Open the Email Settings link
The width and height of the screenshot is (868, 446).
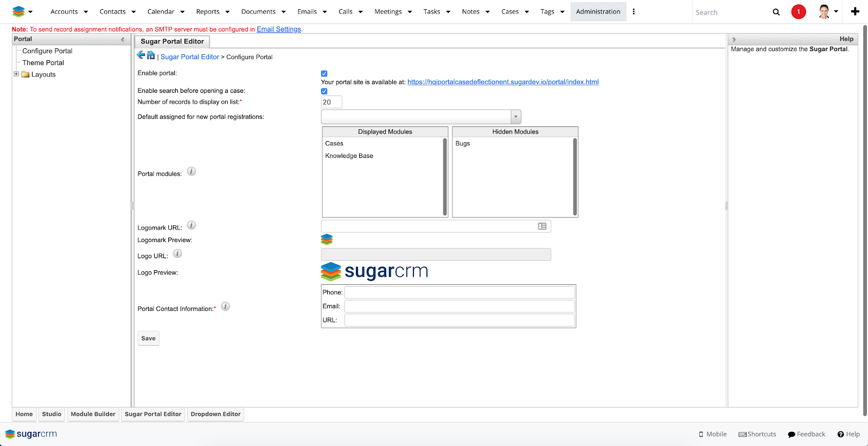coord(278,29)
